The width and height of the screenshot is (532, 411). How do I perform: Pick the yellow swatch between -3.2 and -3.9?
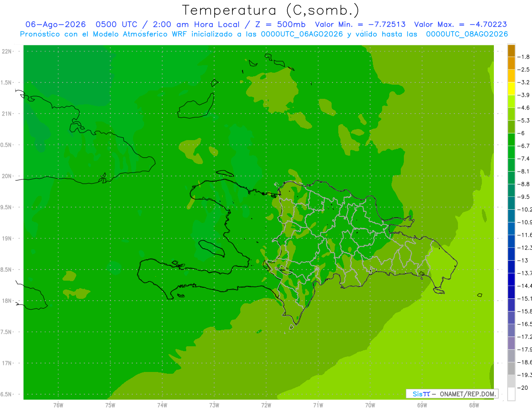click(511, 89)
